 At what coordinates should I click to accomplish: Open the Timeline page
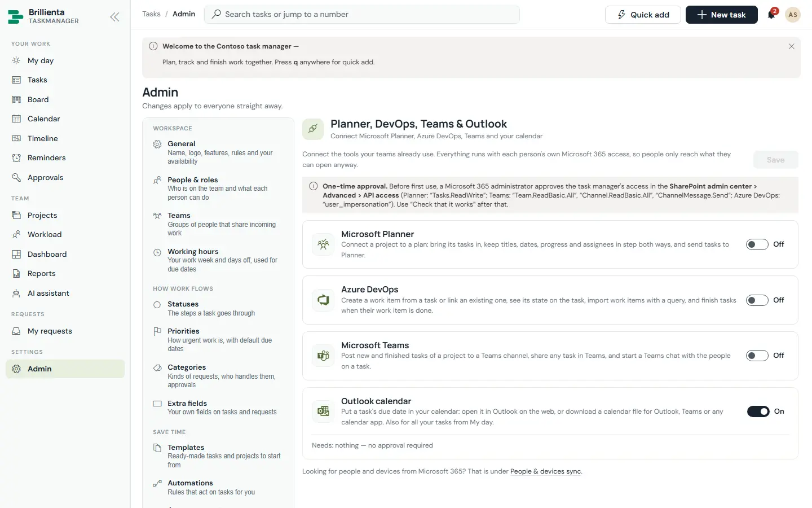click(65, 138)
